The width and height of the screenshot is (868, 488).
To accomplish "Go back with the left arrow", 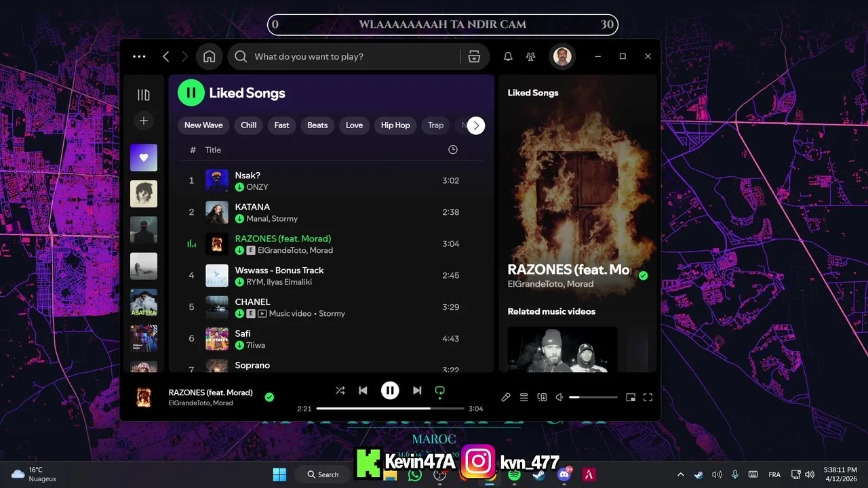I will click(x=165, y=57).
